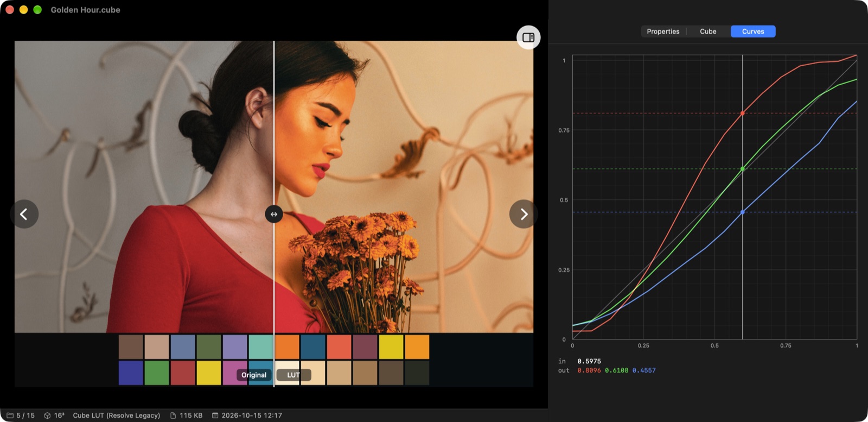Click the teal mint swatch in top row
868x422 pixels.
point(261,347)
